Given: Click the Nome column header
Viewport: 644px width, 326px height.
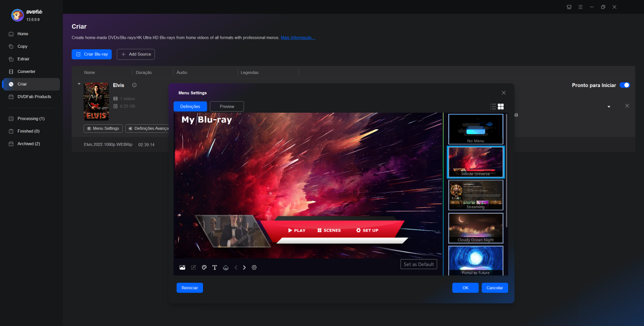Looking at the screenshot, I should 90,72.
